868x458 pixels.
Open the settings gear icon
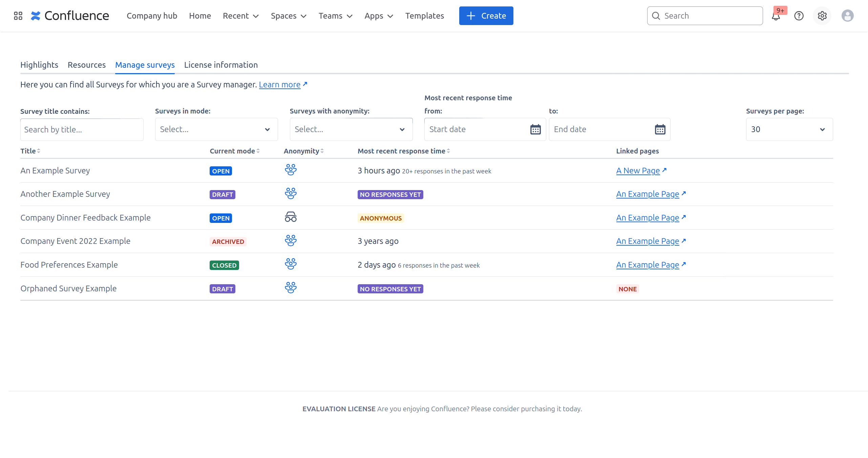click(822, 16)
